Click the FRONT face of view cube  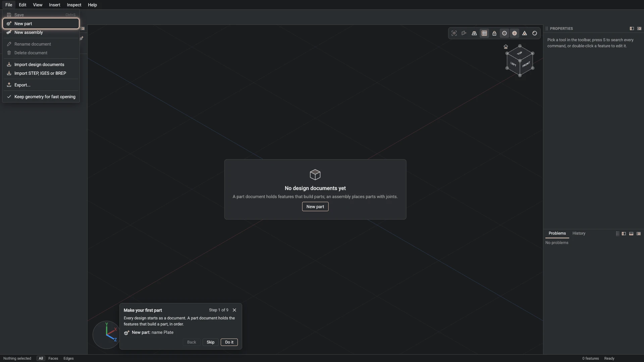(526, 64)
